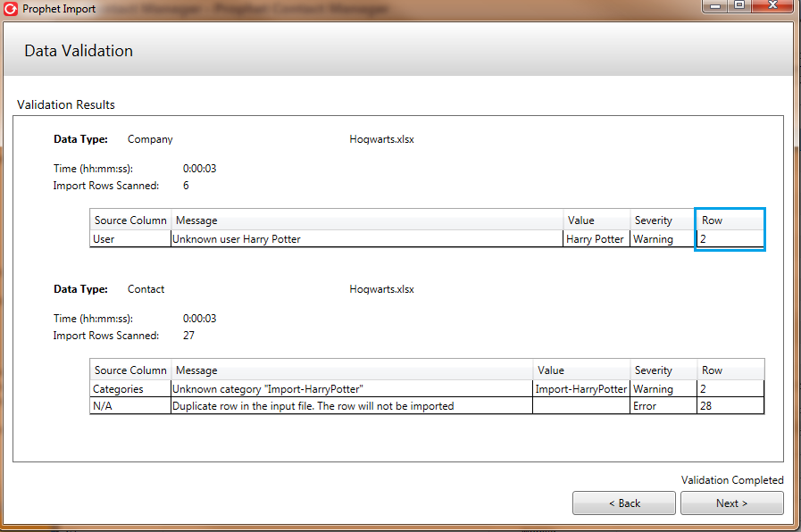801x532 pixels.
Task: Click the 'Validation Results' group label
Action: click(66, 104)
